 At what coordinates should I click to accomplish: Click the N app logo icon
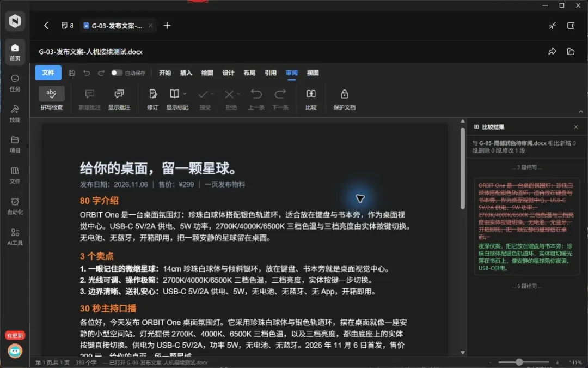tap(15, 21)
